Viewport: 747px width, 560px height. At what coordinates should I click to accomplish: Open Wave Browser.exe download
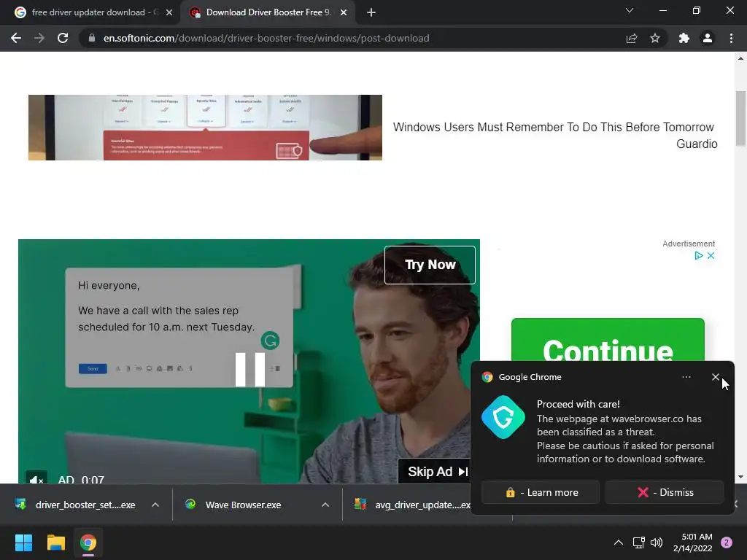[x=233, y=505]
